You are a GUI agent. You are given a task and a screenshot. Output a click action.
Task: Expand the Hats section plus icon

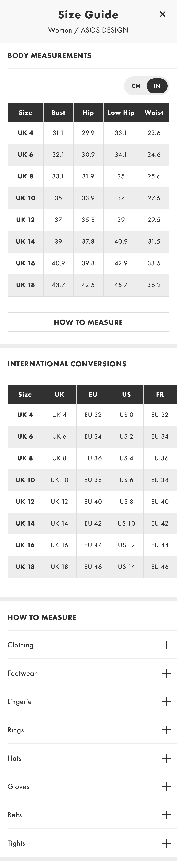(x=166, y=758)
